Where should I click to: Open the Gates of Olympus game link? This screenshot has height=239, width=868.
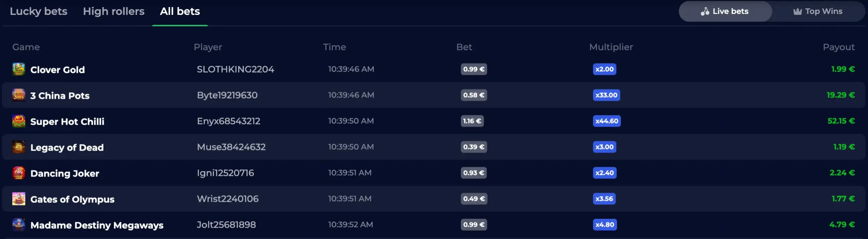point(72,199)
